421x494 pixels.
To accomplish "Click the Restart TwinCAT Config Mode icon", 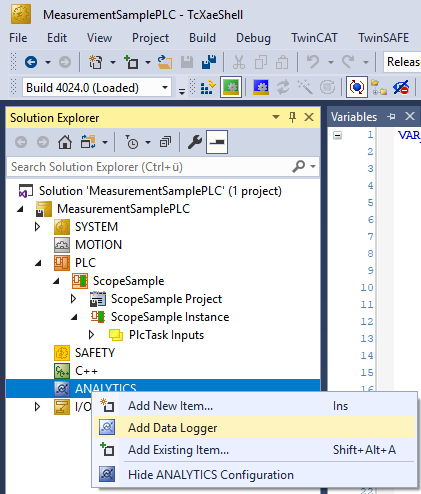I will (x=261, y=88).
